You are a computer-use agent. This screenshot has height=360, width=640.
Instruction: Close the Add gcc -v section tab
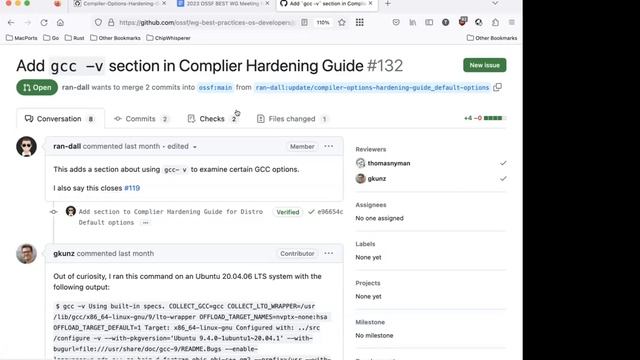point(370,3)
